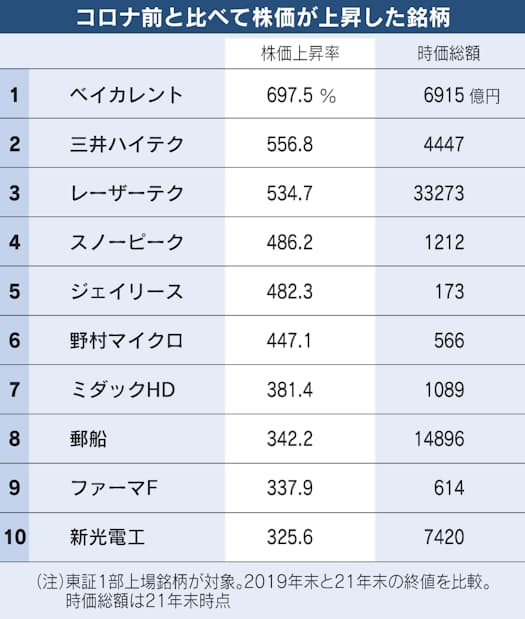Screen dimensions: 525x619
Task: Select the 野村マイクロ company name
Action: (x=126, y=340)
